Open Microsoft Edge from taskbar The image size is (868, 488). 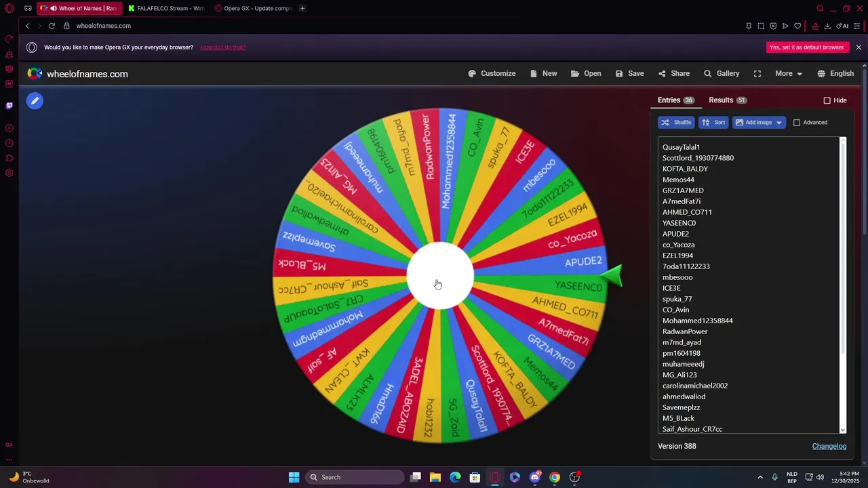(x=455, y=477)
